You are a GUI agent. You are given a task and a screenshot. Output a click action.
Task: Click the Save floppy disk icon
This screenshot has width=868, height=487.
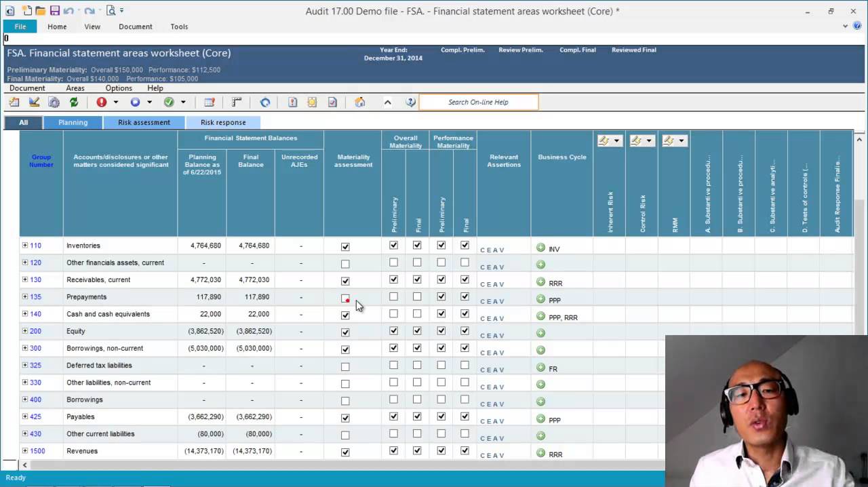(55, 11)
